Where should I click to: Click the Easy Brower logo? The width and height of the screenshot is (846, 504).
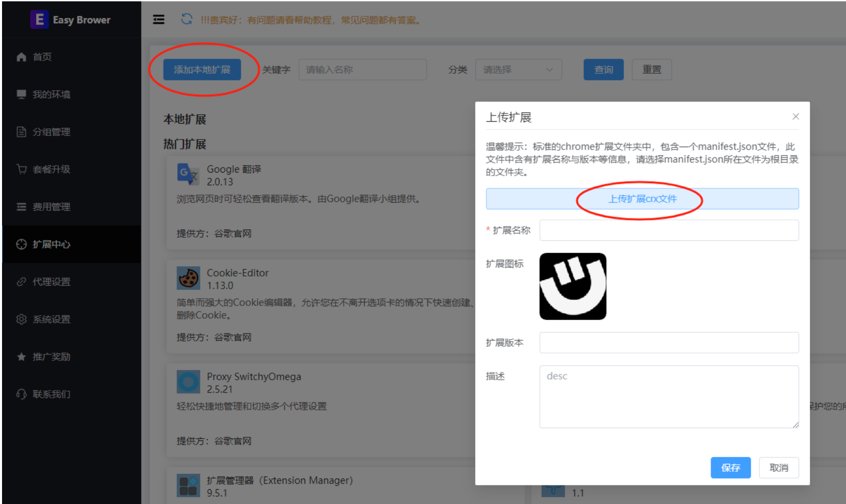point(71,19)
